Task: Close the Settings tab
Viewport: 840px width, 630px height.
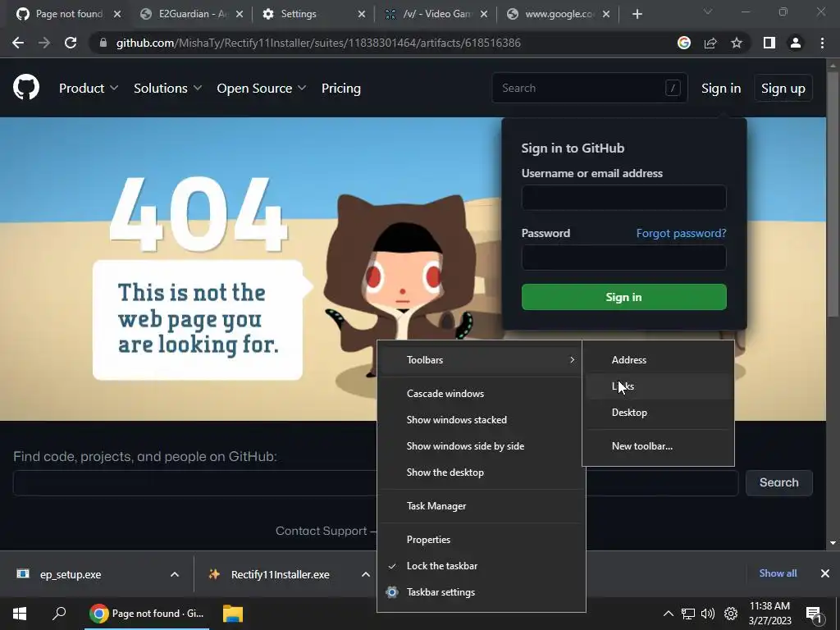Action: point(362,14)
